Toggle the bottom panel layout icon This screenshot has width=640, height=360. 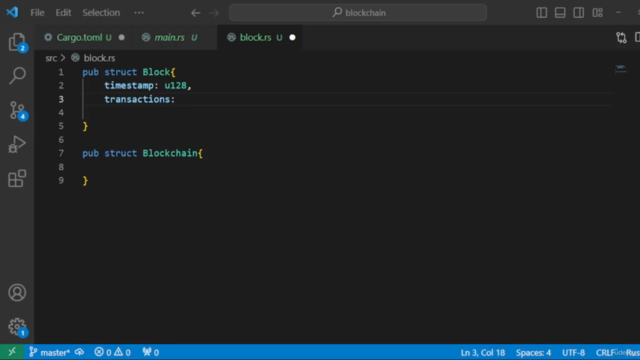(560, 13)
